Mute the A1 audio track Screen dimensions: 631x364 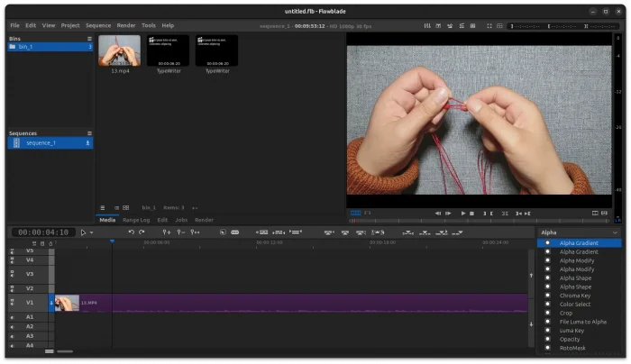tap(12, 317)
